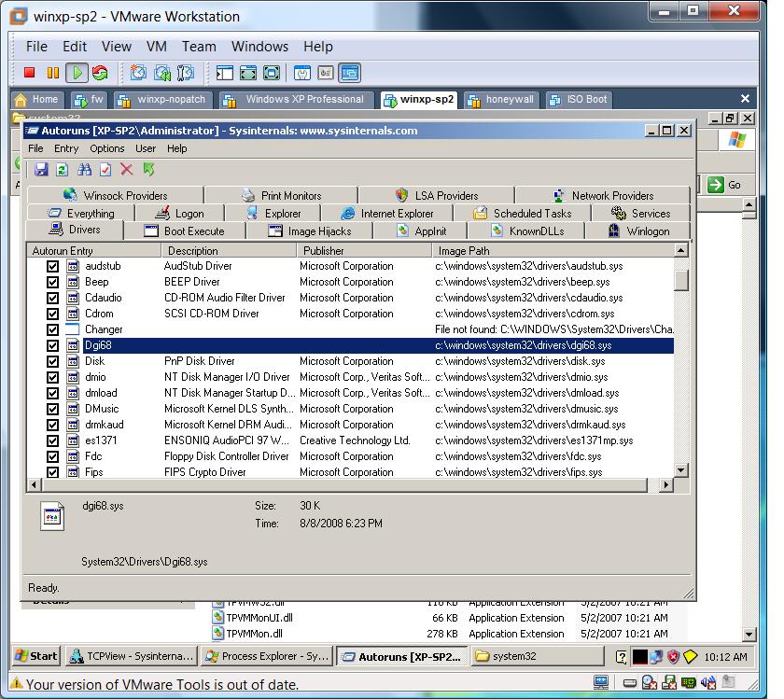Open the Scheduled Tasks tab
The image size is (784, 699).
pos(522,214)
